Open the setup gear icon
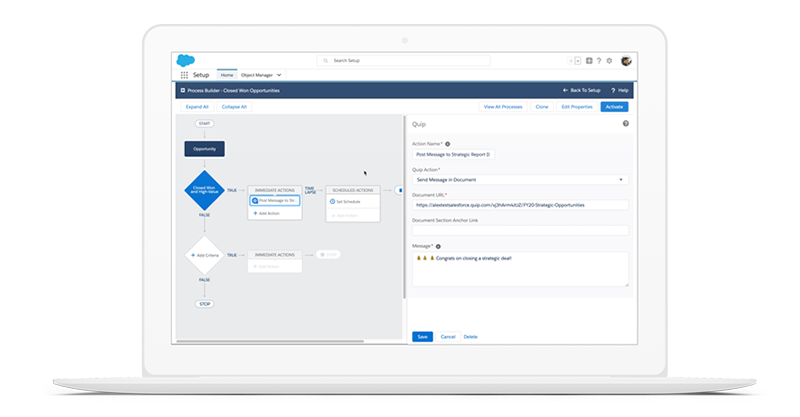Screen dimensions: 800x417 pos(609,61)
